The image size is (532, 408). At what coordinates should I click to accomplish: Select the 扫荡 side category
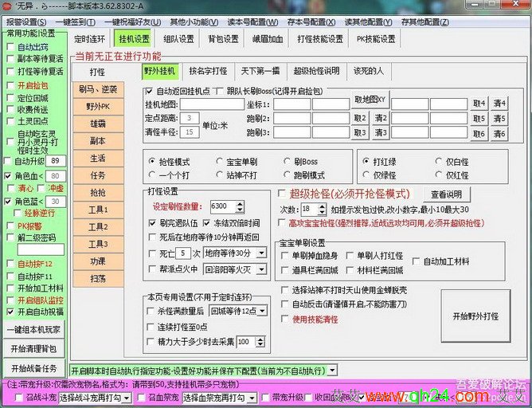tap(97, 278)
